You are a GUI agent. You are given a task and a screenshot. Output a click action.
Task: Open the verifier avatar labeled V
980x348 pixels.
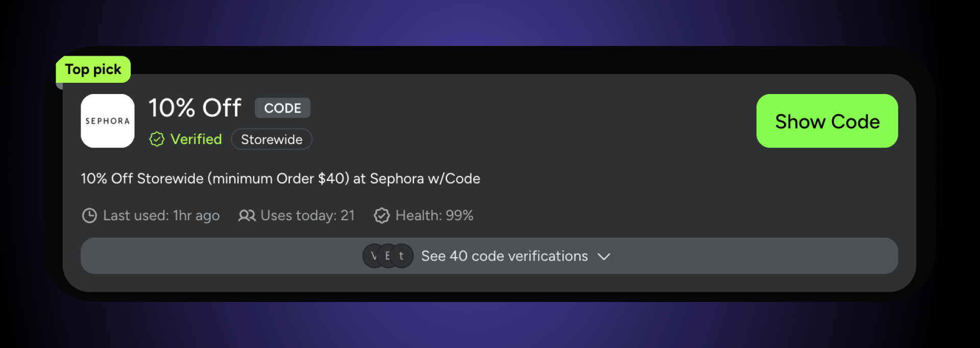[x=374, y=256]
